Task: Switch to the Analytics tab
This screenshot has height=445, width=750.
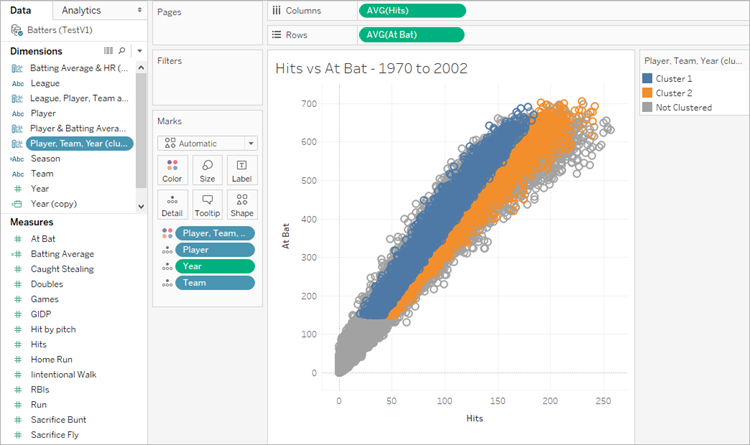Action: pos(81,10)
